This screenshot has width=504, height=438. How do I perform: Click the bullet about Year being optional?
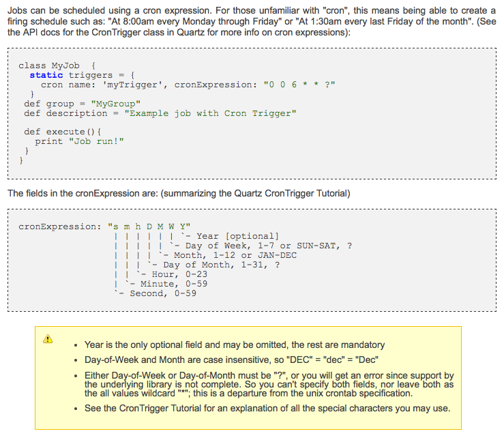point(234,345)
